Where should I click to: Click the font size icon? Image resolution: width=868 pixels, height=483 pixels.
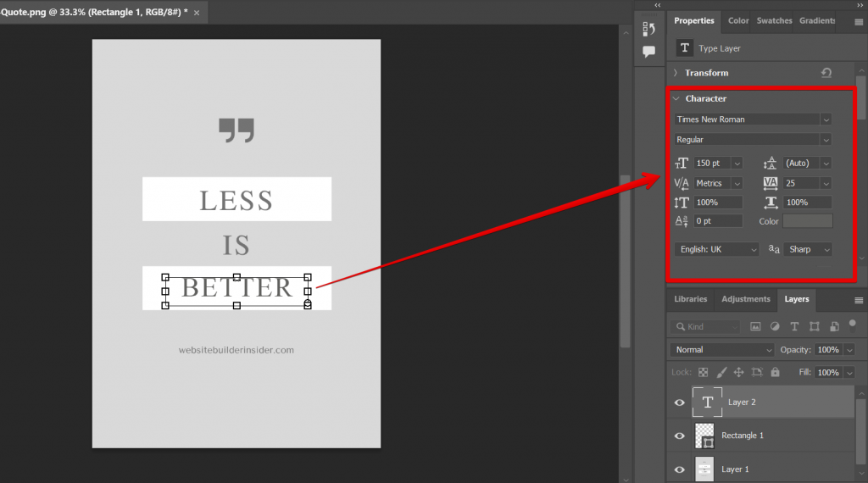click(x=682, y=164)
